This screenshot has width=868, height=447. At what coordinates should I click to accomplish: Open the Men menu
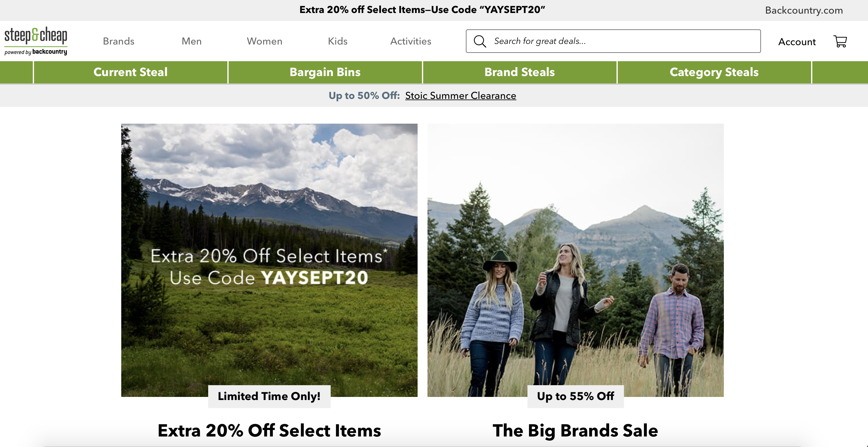tap(192, 41)
